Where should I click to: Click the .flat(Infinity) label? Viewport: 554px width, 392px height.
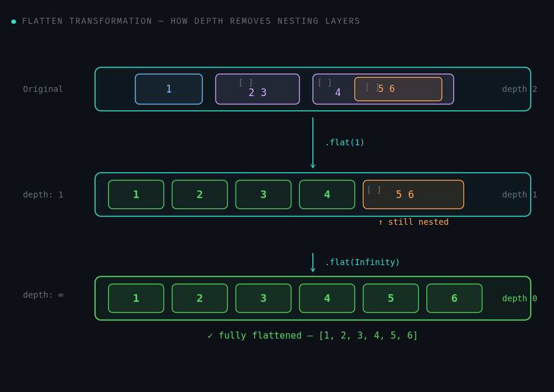(x=362, y=262)
